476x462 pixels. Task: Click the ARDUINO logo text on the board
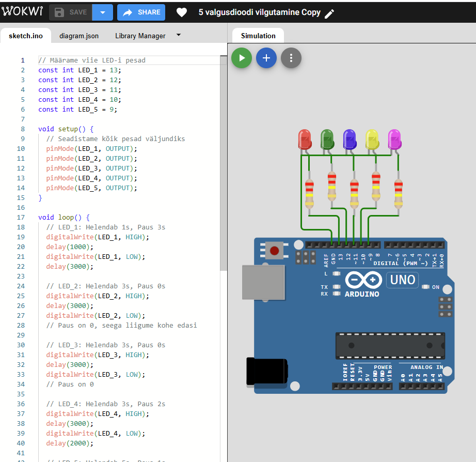(x=362, y=294)
